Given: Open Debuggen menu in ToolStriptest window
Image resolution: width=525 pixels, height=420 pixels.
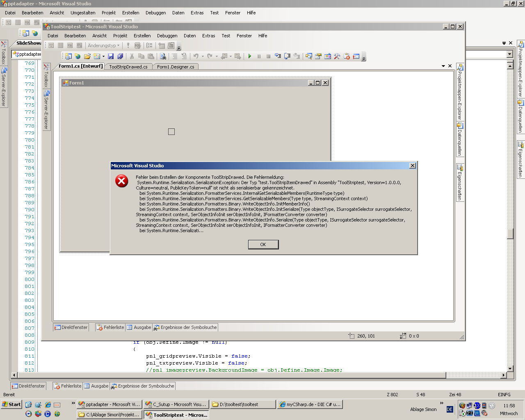Looking at the screenshot, I should point(167,36).
